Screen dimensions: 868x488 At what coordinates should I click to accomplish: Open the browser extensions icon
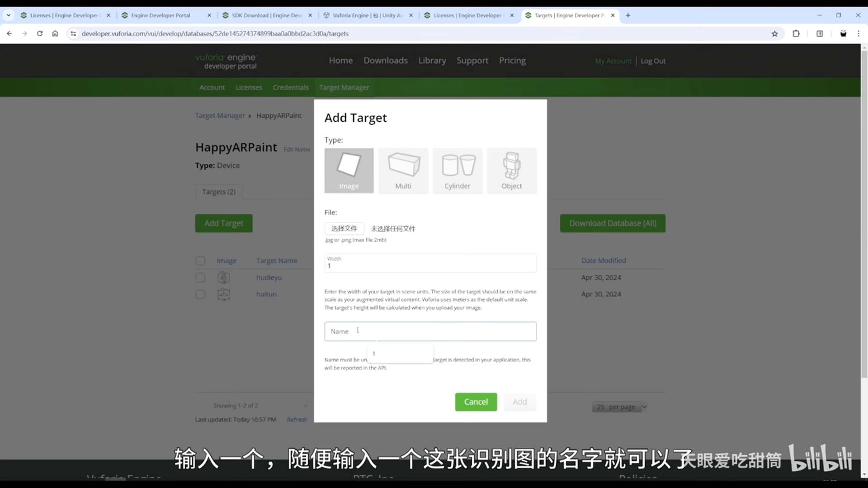coord(796,33)
